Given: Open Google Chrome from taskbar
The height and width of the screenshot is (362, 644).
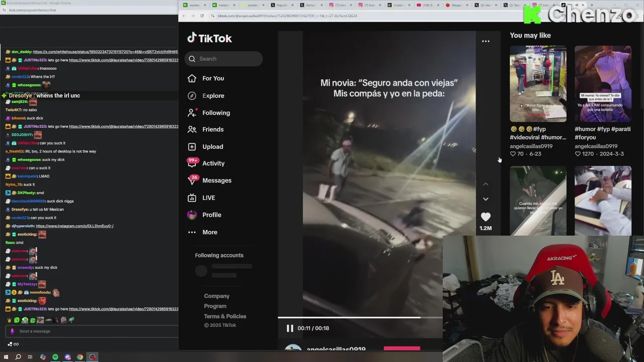Looking at the screenshot, I should [x=80, y=357].
